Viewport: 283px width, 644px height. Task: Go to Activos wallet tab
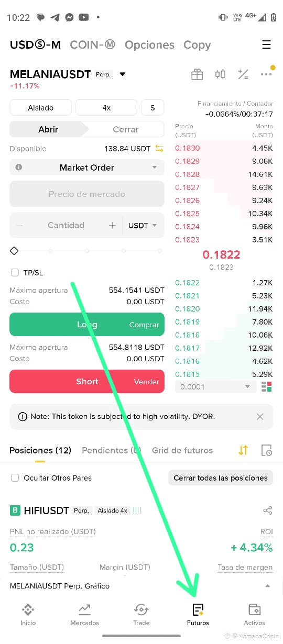coord(254,614)
